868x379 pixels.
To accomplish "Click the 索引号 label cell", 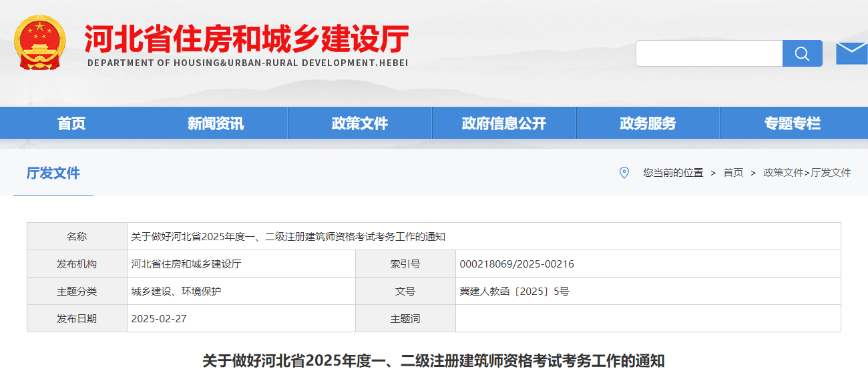I will pos(405,264).
